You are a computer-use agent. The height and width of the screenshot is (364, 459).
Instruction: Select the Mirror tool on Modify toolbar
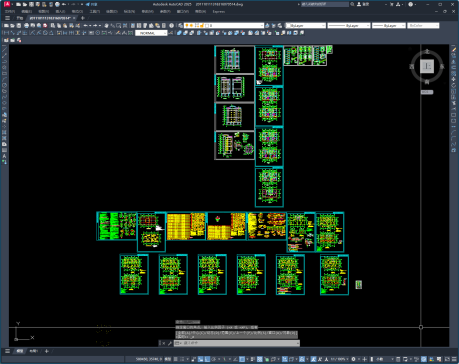454,62
